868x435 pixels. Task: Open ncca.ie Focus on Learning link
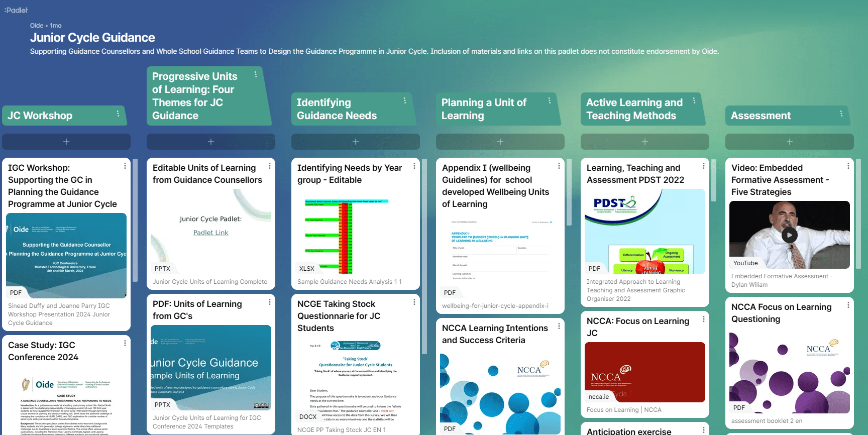[645, 372]
